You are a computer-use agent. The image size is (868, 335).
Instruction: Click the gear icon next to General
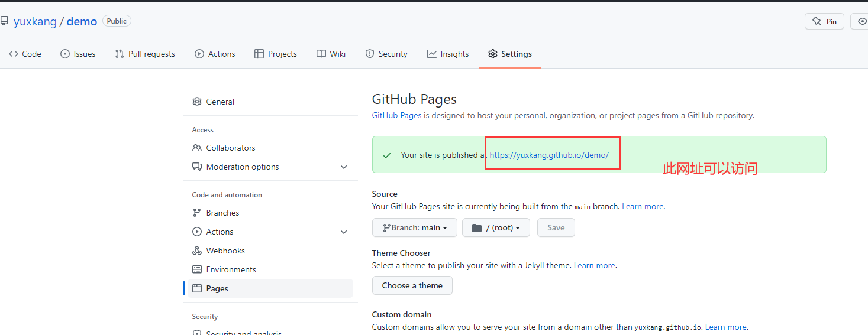click(197, 102)
